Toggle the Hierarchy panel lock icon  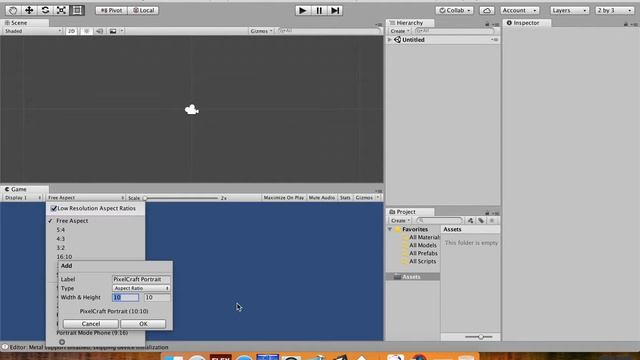click(x=487, y=24)
